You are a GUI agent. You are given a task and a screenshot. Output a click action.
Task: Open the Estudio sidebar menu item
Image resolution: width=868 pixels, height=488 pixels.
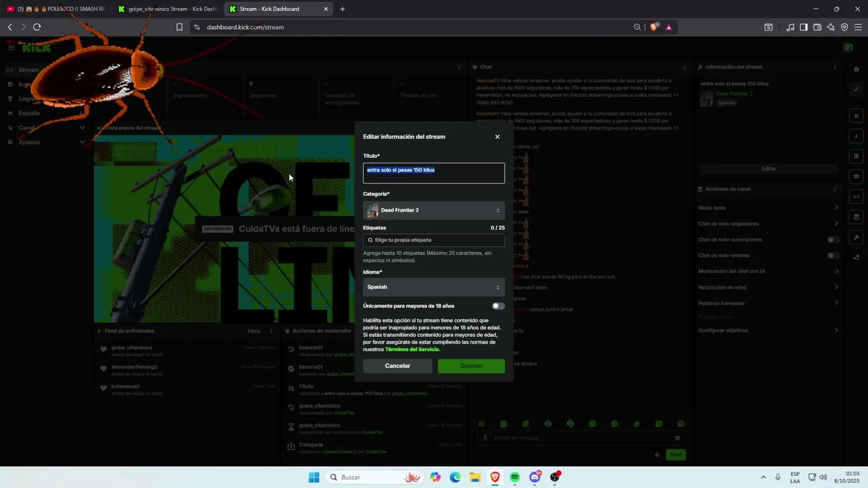(x=28, y=113)
